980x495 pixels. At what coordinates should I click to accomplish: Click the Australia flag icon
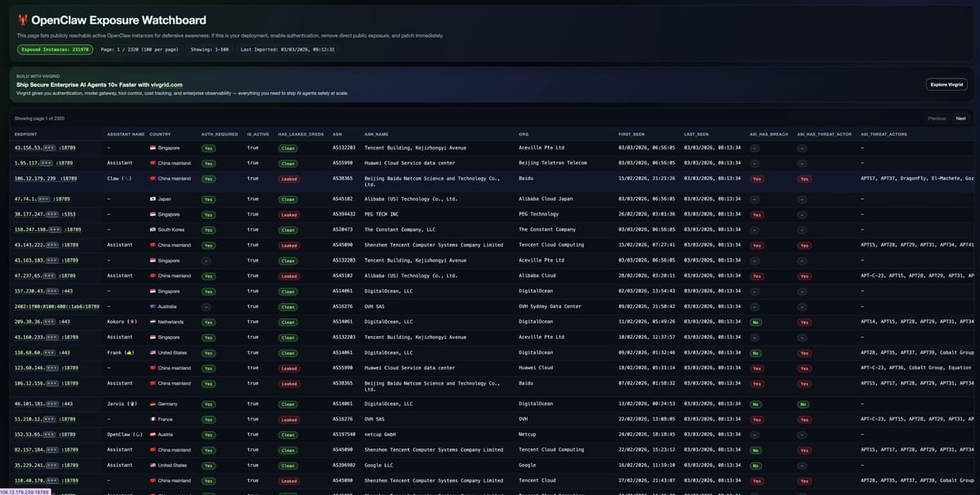pyautogui.click(x=154, y=306)
